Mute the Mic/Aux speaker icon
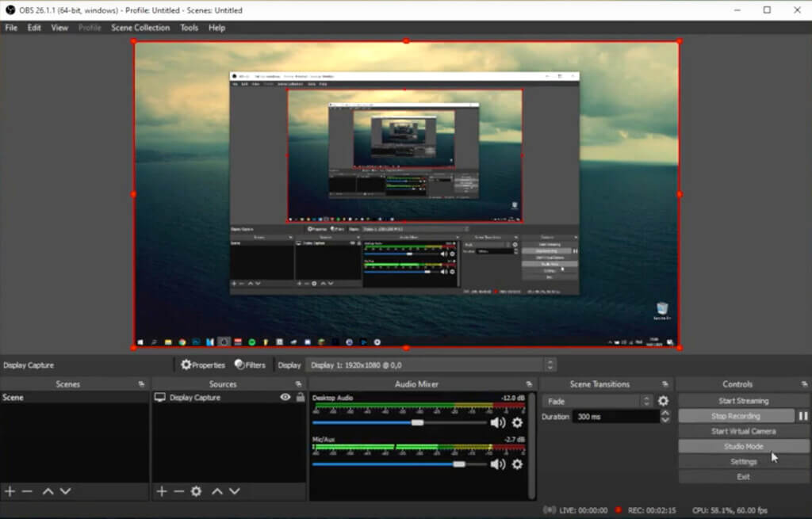812x519 pixels. (x=497, y=464)
